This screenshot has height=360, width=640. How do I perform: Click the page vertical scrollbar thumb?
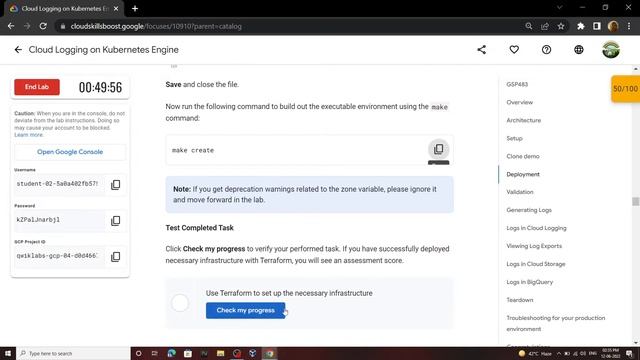click(x=636, y=201)
